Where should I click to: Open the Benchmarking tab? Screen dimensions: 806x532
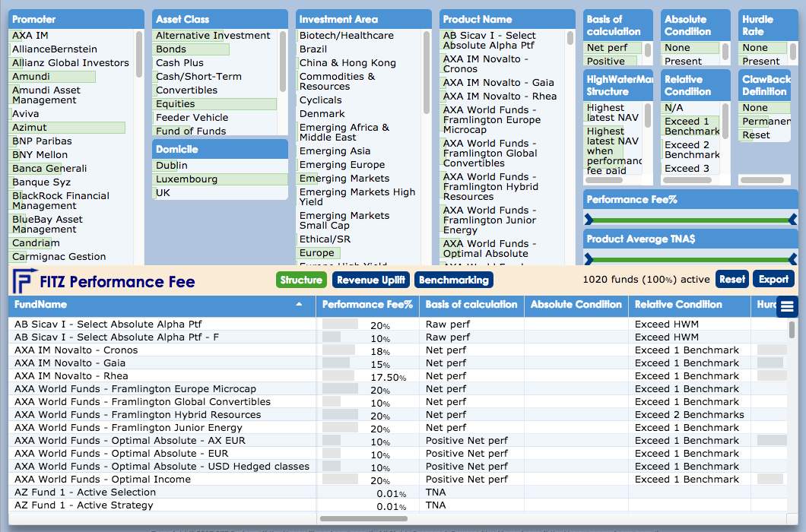[x=454, y=280]
